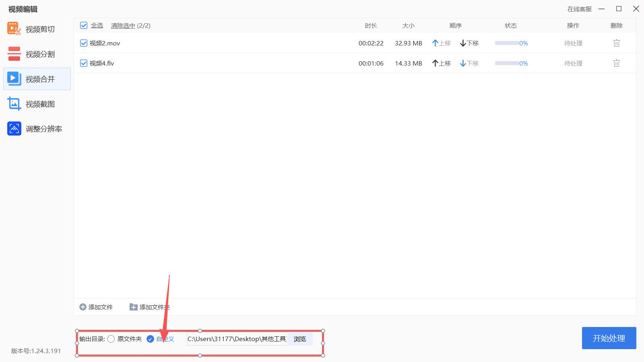The height and width of the screenshot is (362, 644).
Task: Uncheck the 视频4.flv checkbox
Action: click(84, 63)
